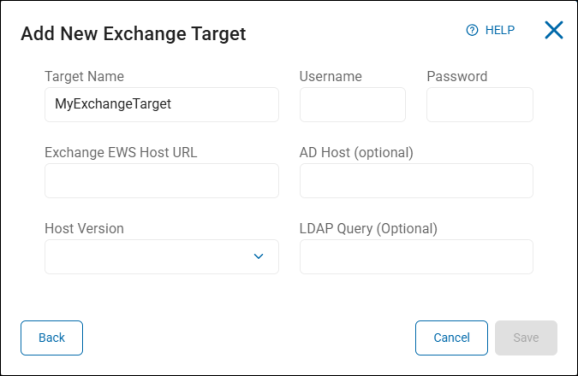Click the Host Version label

pos(84,229)
